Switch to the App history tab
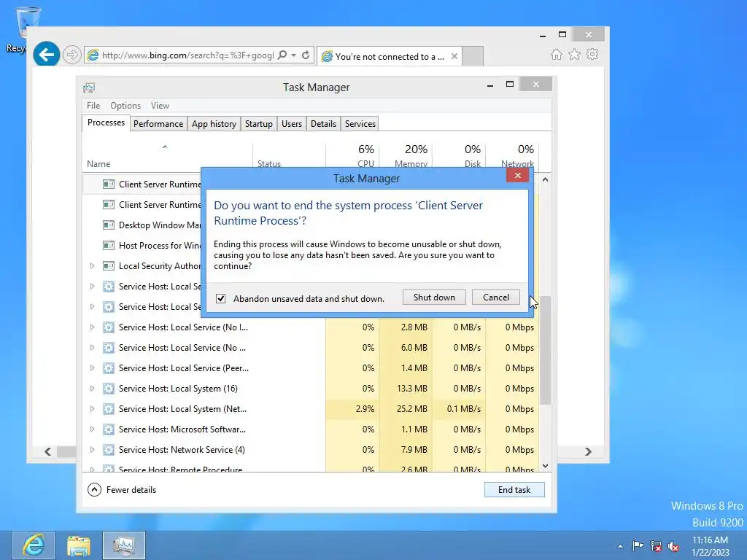Image resolution: width=747 pixels, height=560 pixels. pyautogui.click(x=214, y=124)
